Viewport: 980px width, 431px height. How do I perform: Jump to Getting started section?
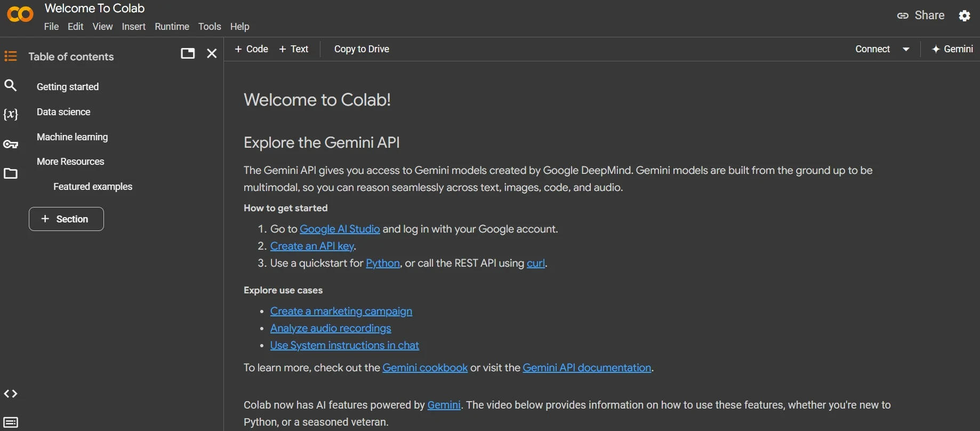[x=68, y=87]
